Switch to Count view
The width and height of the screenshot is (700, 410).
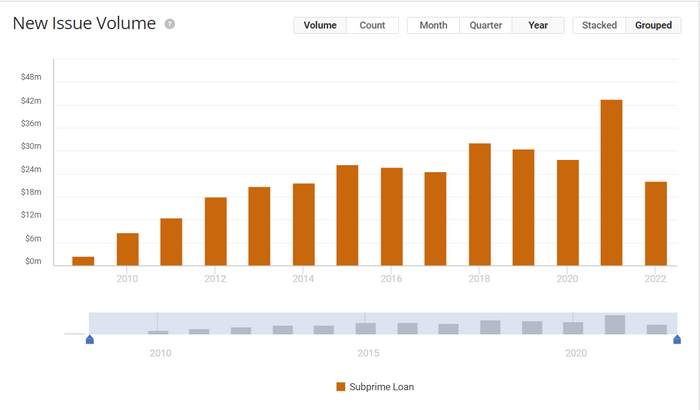[372, 25]
